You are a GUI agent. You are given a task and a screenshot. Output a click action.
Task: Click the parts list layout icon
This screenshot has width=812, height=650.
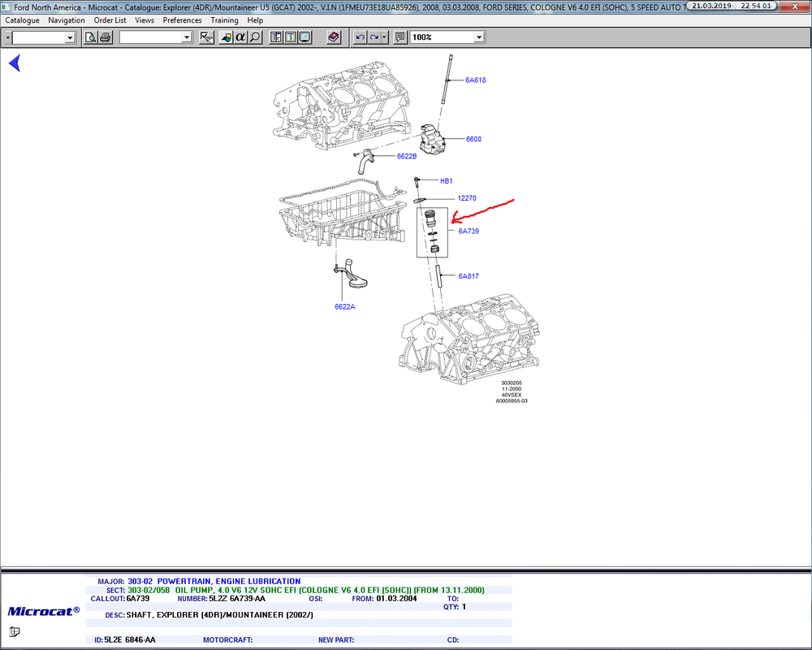[276, 37]
